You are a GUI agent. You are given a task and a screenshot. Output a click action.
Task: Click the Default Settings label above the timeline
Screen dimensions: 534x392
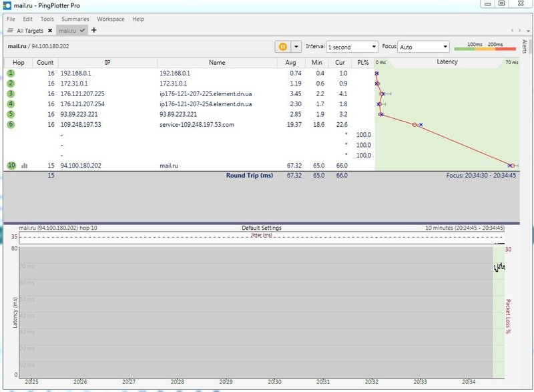pos(262,228)
